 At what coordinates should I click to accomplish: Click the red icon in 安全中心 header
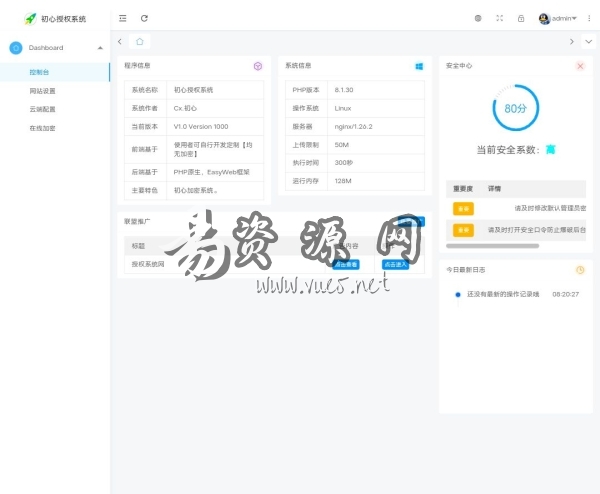pyautogui.click(x=580, y=66)
